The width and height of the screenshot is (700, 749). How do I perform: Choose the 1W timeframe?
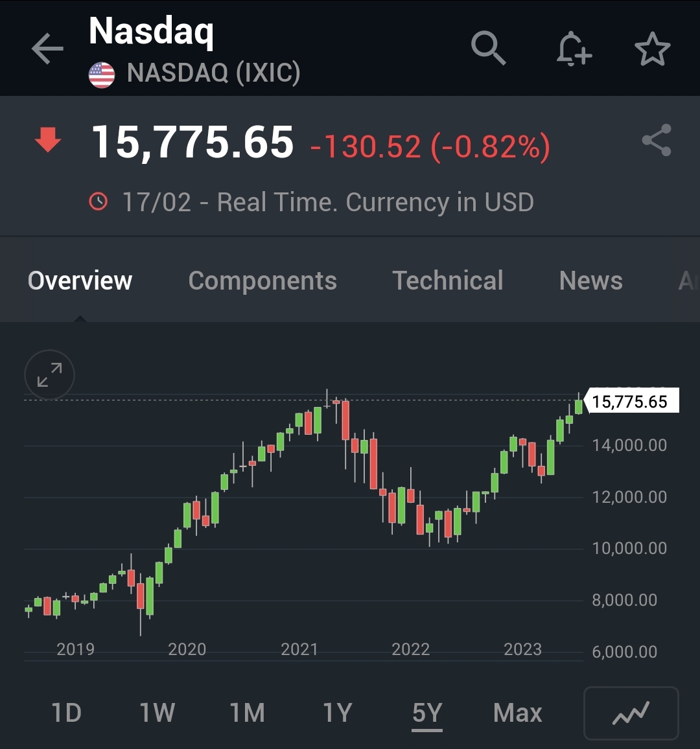point(157,713)
